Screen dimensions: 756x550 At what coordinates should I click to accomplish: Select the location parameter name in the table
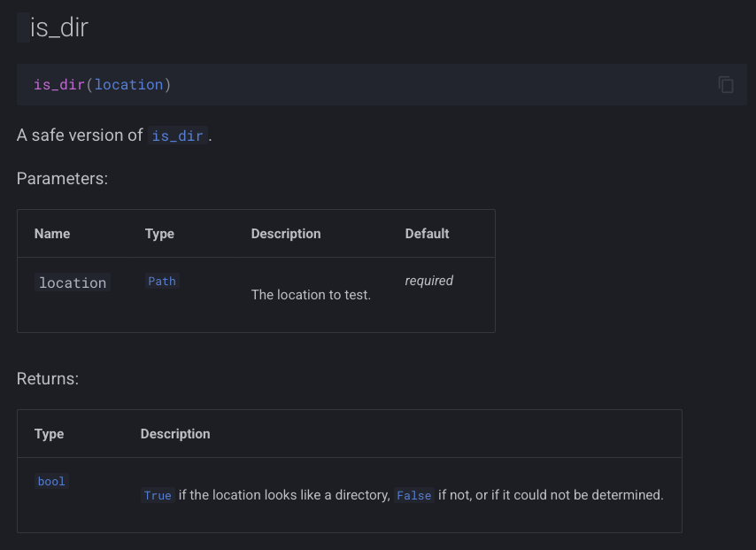coord(73,283)
